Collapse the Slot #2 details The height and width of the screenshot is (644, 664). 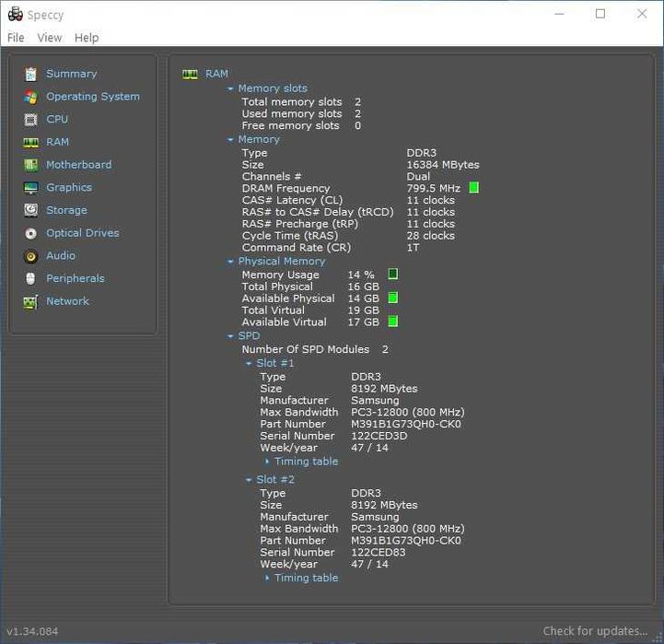coord(249,480)
